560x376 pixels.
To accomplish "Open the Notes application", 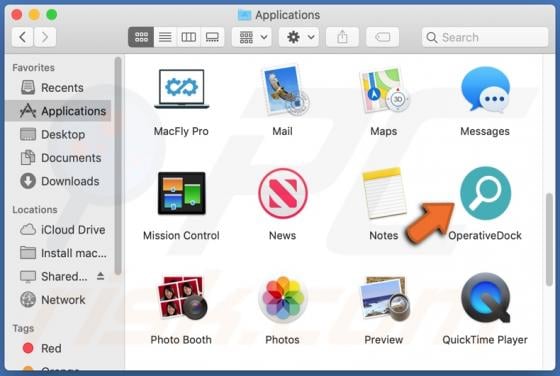I will [x=384, y=193].
